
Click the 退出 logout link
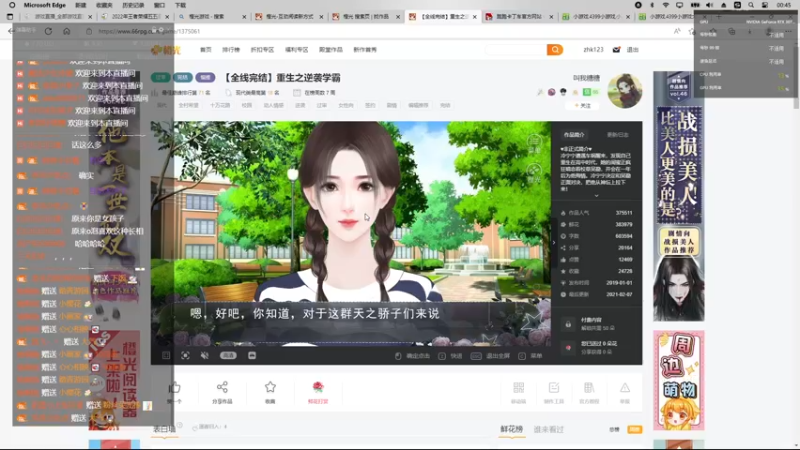(x=633, y=49)
